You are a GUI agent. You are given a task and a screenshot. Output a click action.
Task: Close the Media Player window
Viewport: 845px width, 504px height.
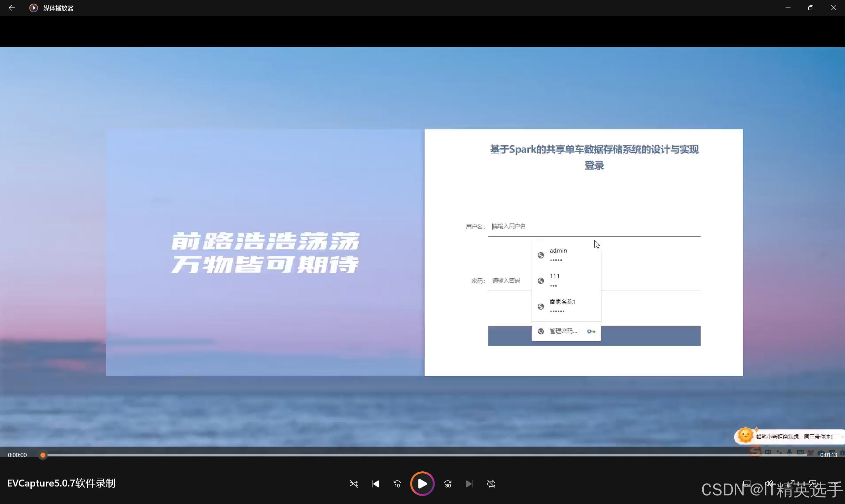click(x=833, y=8)
